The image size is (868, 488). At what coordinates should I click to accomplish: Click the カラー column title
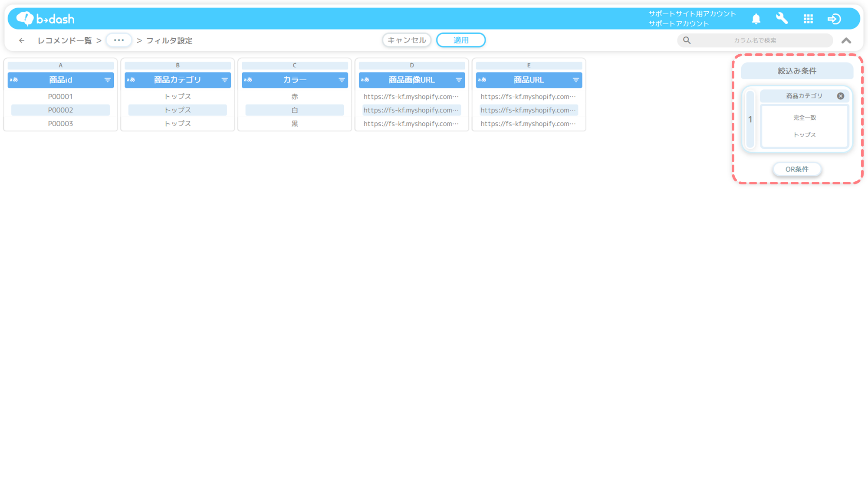click(295, 80)
